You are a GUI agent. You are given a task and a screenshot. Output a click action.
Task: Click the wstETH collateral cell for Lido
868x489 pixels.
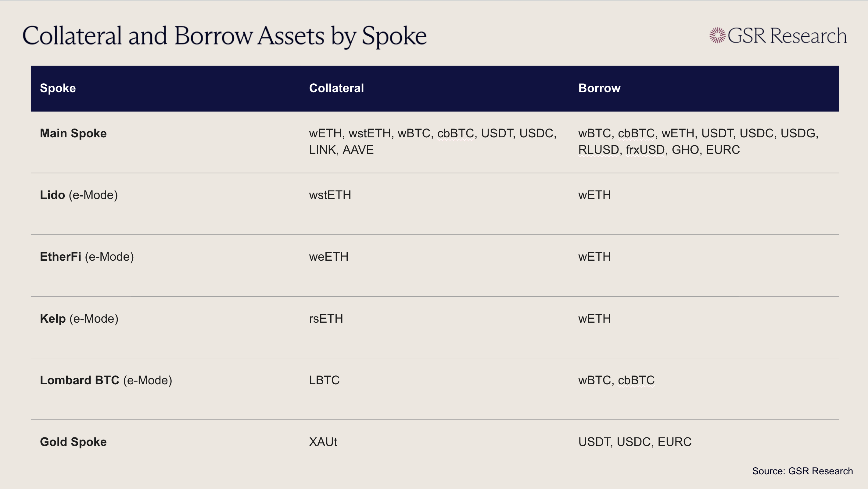click(330, 195)
